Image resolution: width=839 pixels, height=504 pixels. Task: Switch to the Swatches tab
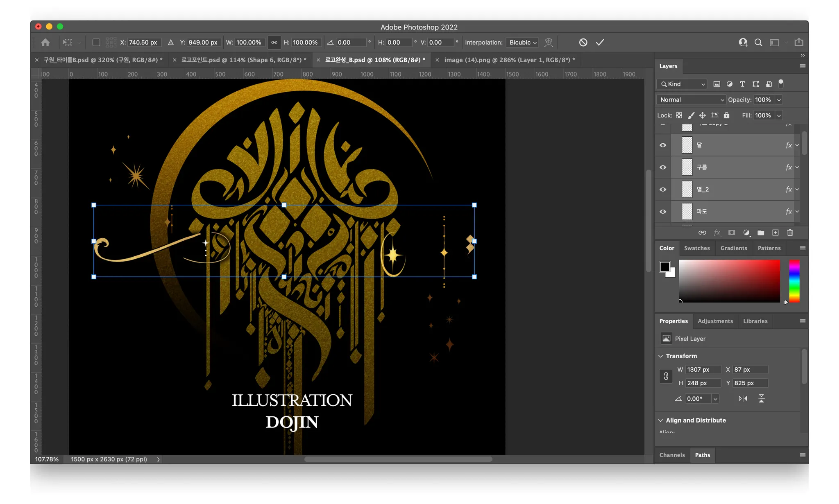(696, 248)
